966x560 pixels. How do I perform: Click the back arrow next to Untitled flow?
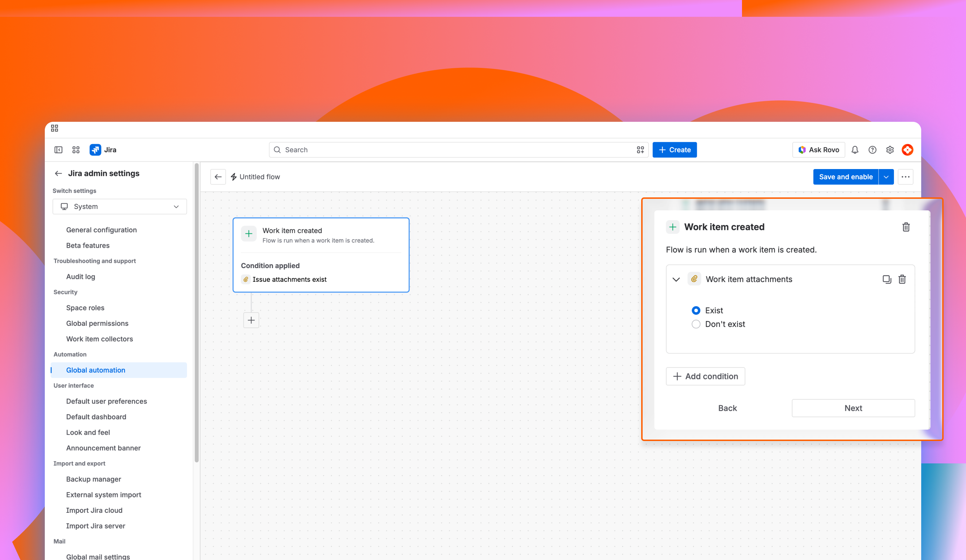click(x=218, y=177)
